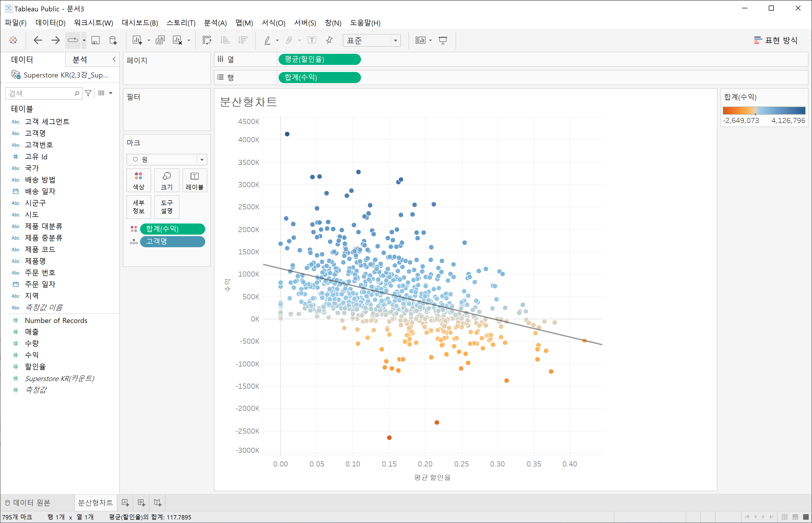Click the Save workbook icon
The height and width of the screenshot is (523, 812).
(96, 40)
